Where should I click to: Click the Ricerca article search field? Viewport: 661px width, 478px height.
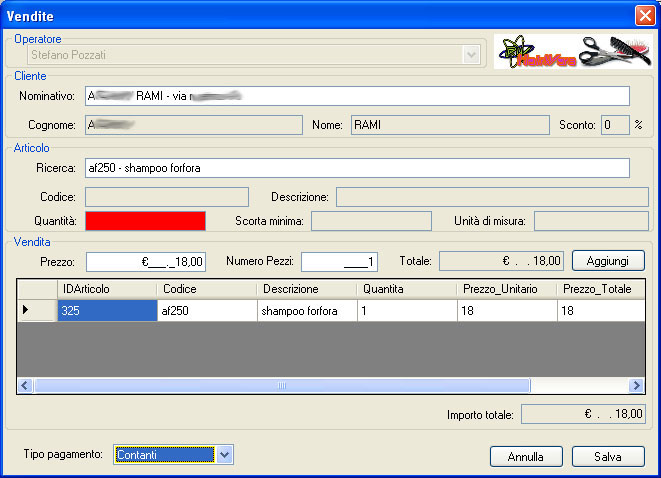point(357,168)
